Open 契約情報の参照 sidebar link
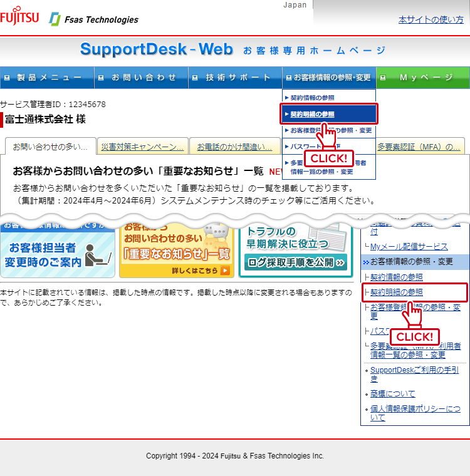This screenshot has width=470, height=476. [x=397, y=277]
